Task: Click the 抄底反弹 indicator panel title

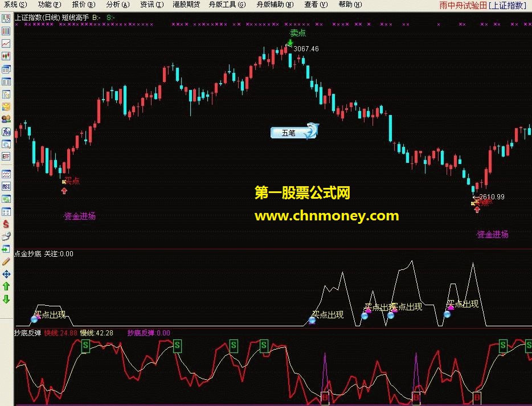Action: [27, 333]
